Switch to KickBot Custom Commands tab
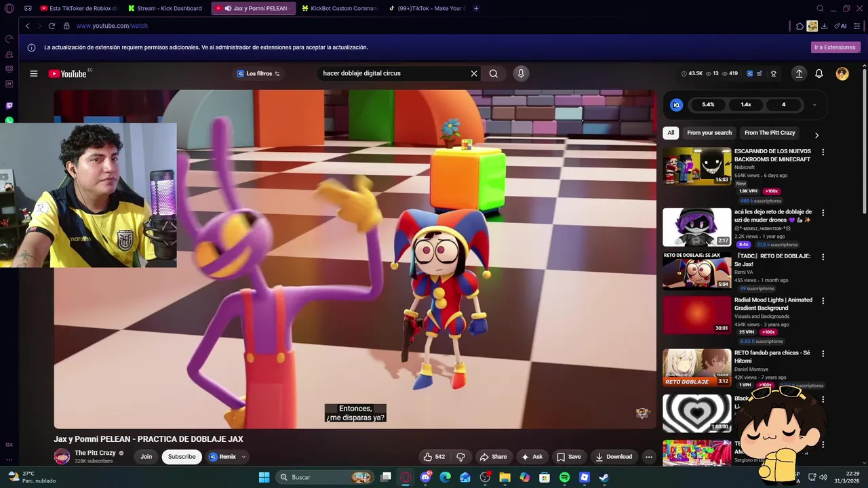868x488 pixels. point(340,8)
